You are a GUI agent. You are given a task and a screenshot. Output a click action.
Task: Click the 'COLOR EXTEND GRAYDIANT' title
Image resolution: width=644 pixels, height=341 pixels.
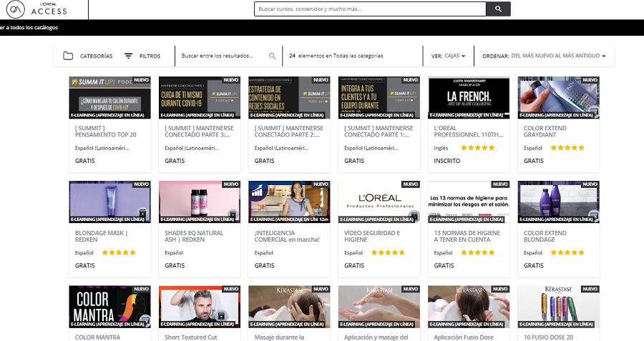coord(545,132)
